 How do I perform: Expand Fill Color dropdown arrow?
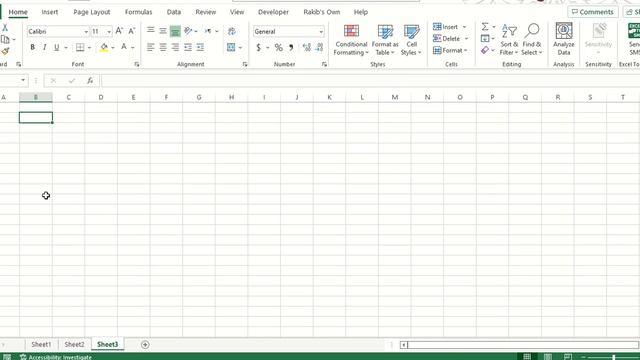pyautogui.click(x=113, y=48)
